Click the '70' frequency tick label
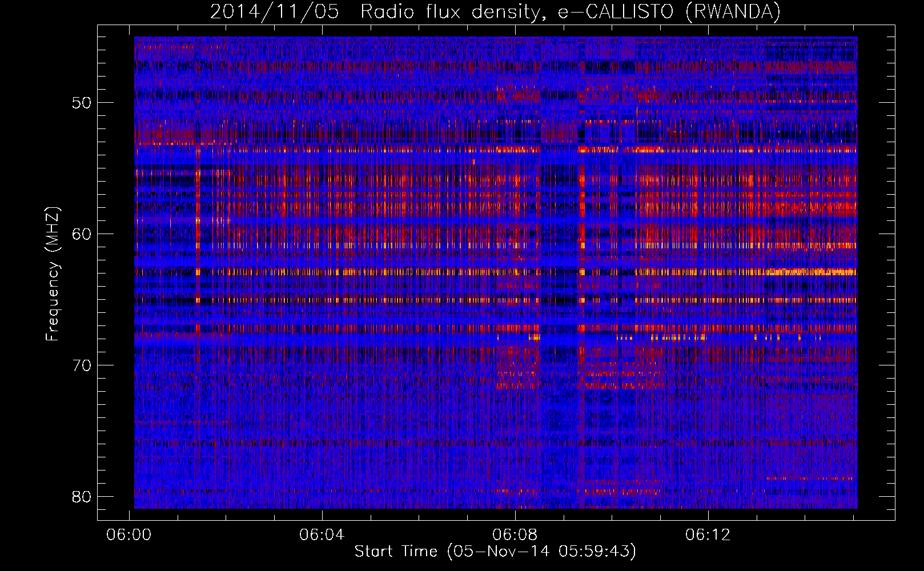Viewport: 924px width, 571px height. [x=82, y=365]
